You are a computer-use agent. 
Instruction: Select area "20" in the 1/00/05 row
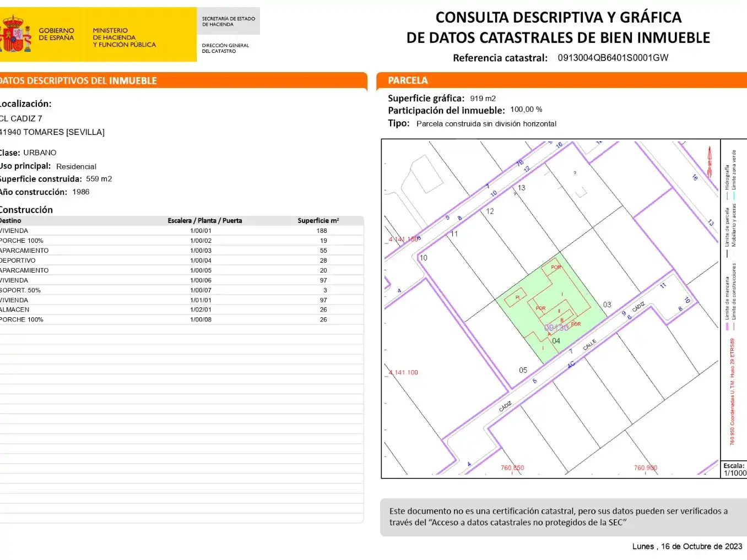(323, 270)
